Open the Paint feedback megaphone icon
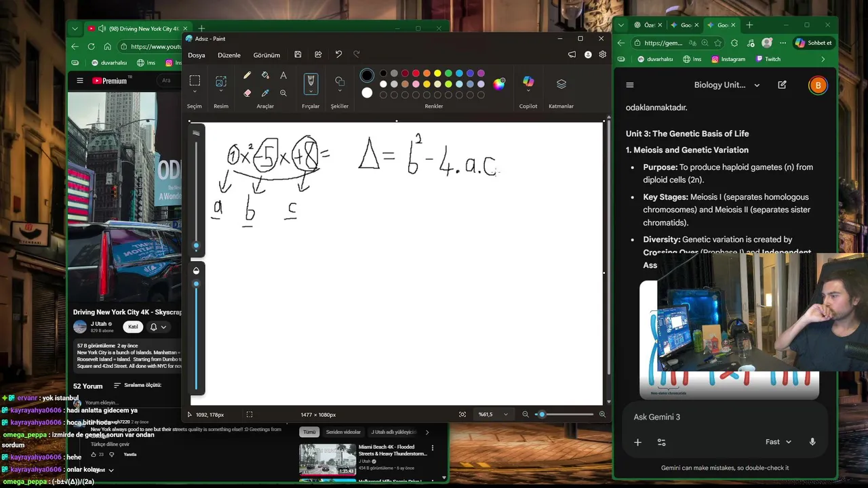868x488 pixels. tap(572, 55)
